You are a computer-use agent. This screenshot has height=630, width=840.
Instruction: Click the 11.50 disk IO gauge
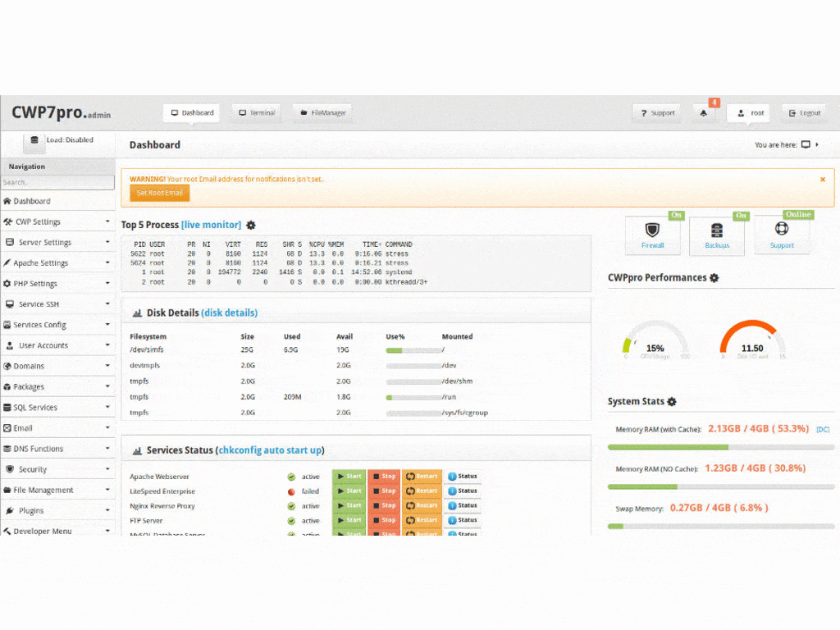752,340
